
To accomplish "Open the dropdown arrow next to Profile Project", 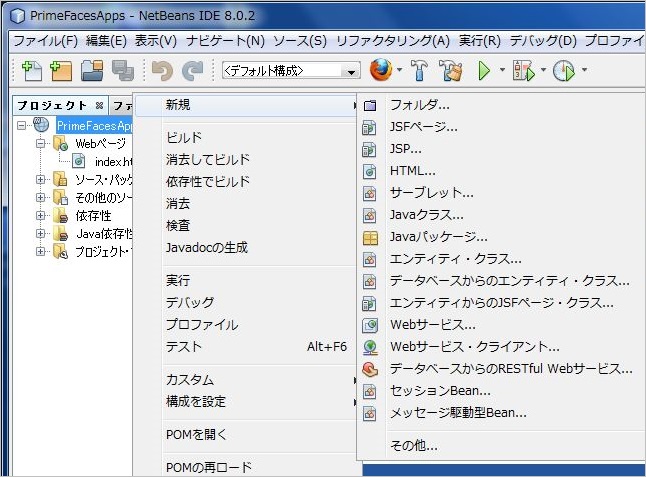I will [584, 70].
